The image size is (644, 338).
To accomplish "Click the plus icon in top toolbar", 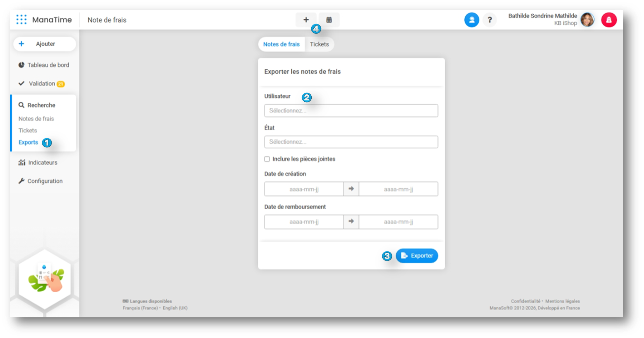I will point(306,20).
